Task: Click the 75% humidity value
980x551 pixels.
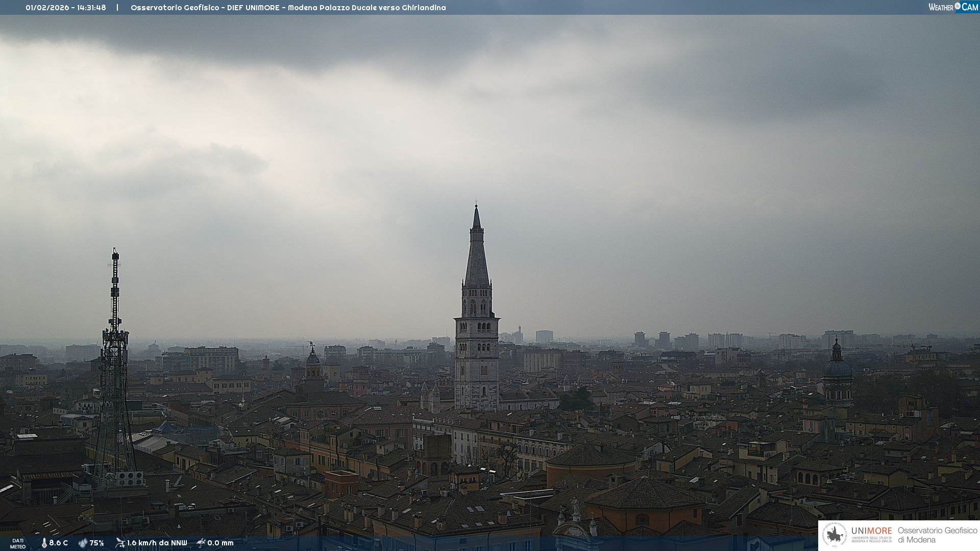Action: point(97,543)
